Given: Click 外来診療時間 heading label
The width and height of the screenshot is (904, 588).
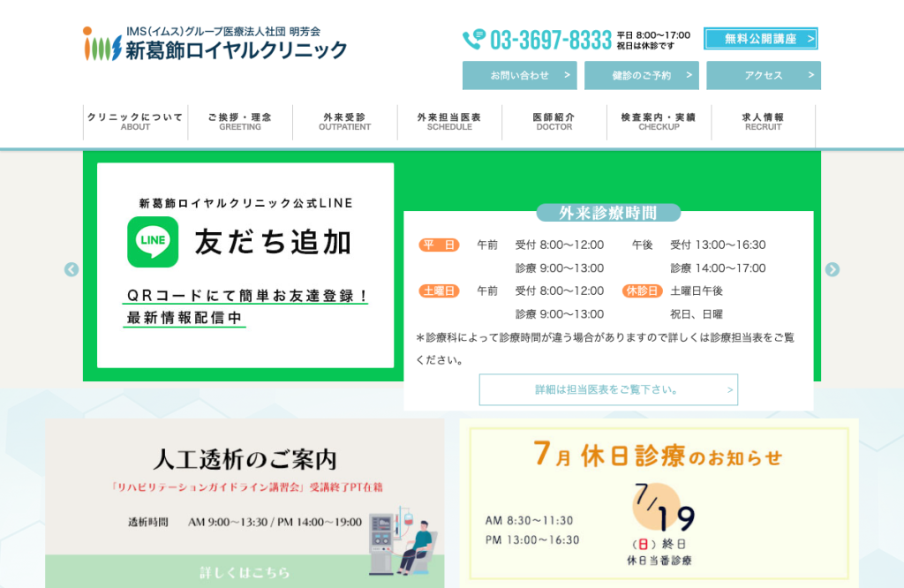Looking at the screenshot, I should pos(608,213).
